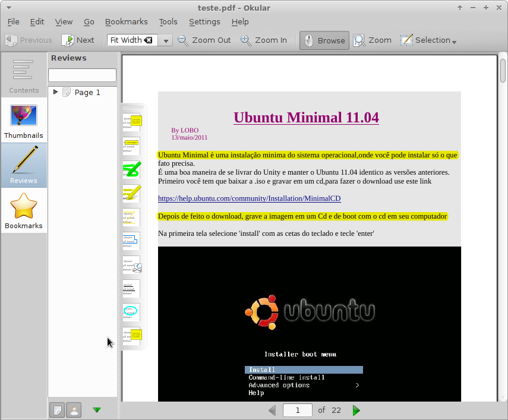
Task: Click the highlighted 'Depois de feito o download' line
Action: [x=302, y=216]
